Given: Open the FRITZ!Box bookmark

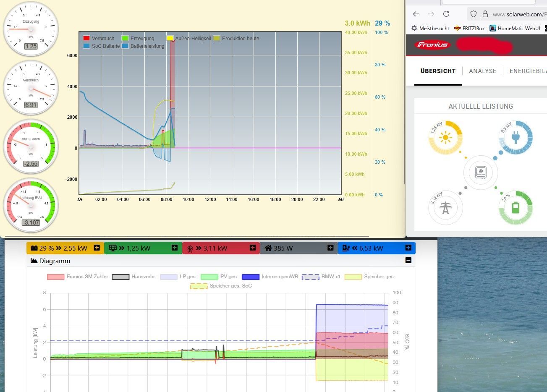Looking at the screenshot, I should point(469,29).
